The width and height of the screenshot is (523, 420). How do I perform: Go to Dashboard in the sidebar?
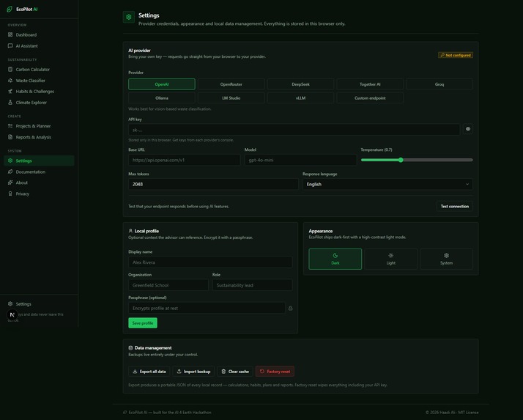pos(39,34)
